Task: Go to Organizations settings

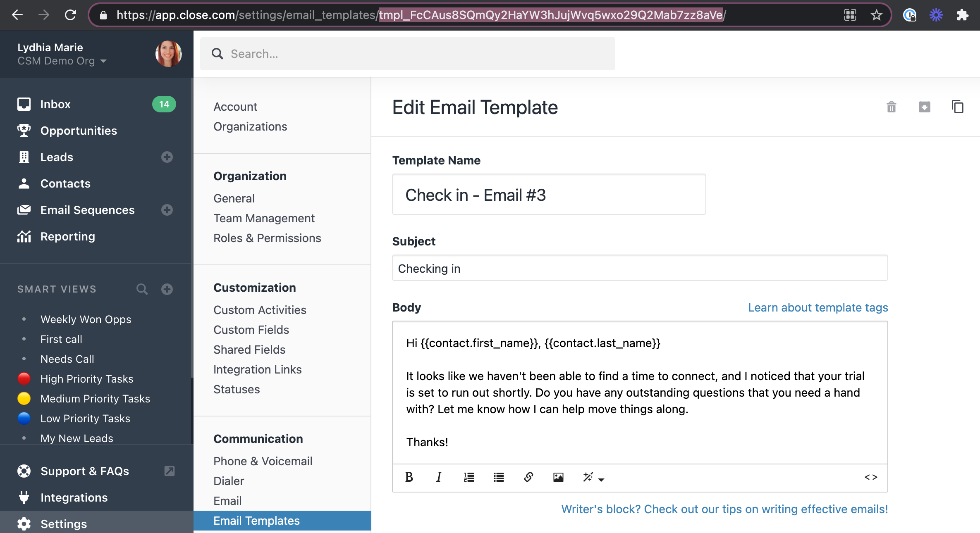Action: pyautogui.click(x=250, y=126)
